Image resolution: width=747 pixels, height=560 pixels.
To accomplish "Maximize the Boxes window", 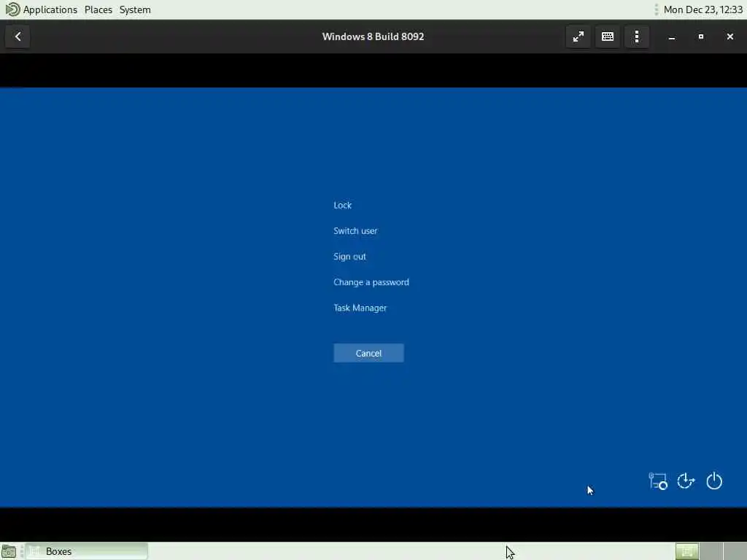I will (x=701, y=36).
